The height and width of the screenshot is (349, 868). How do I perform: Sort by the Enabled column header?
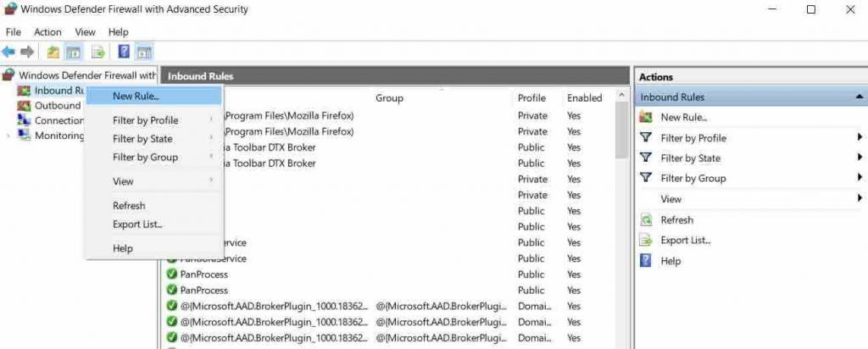point(584,98)
